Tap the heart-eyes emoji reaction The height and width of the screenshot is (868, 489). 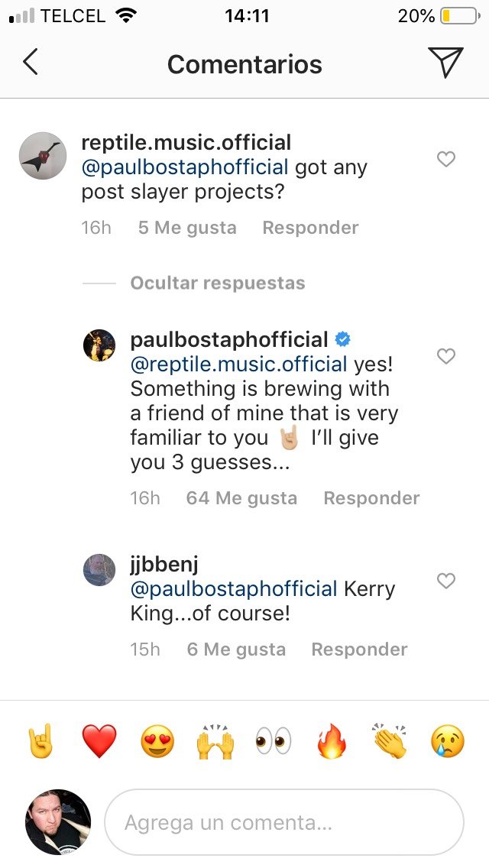click(157, 741)
